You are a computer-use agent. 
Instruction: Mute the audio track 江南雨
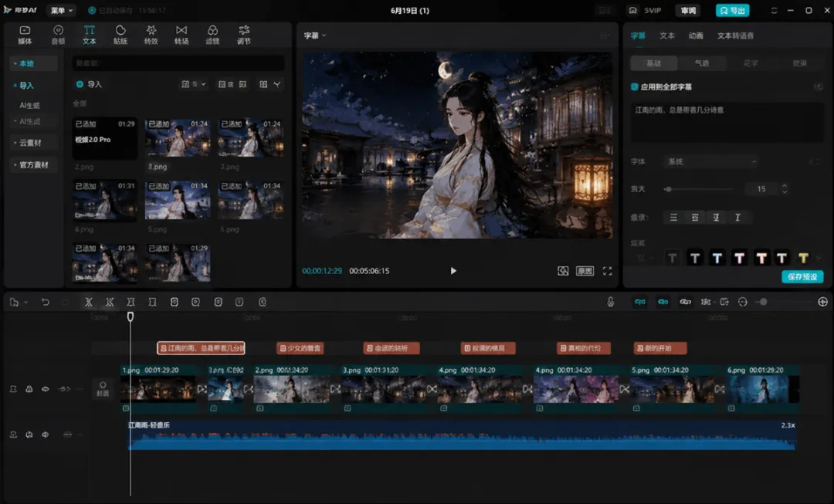[46, 435]
